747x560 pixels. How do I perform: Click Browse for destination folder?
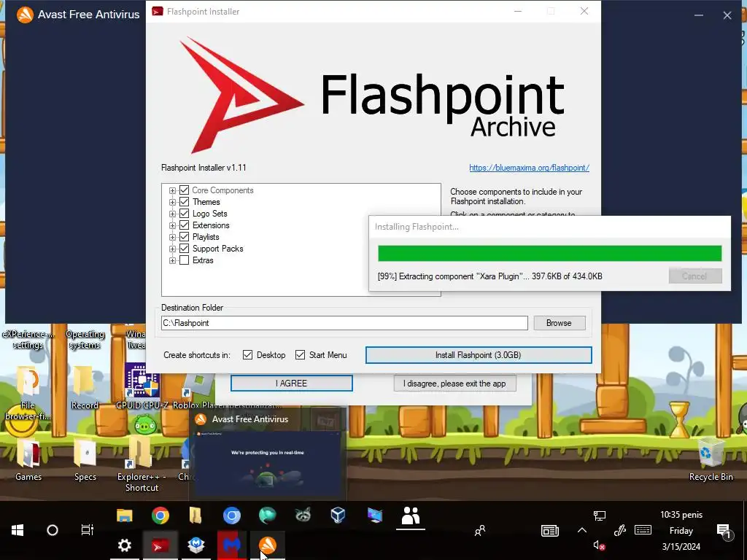click(559, 323)
